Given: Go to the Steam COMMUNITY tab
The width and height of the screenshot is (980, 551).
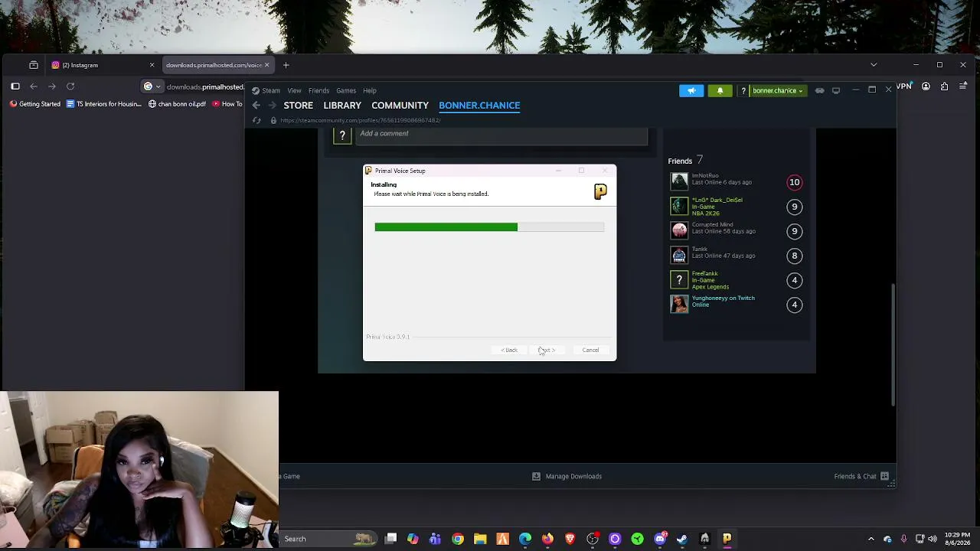Looking at the screenshot, I should pos(400,106).
